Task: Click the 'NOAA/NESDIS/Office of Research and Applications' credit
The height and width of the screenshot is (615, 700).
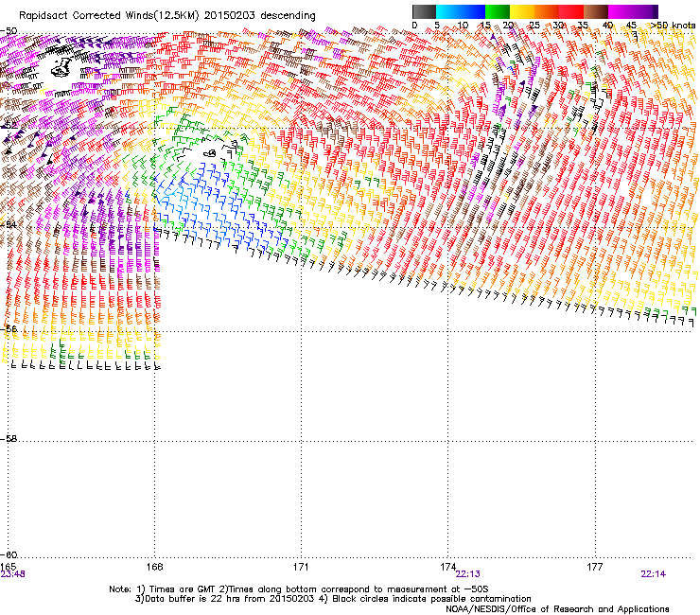Action: (x=557, y=609)
